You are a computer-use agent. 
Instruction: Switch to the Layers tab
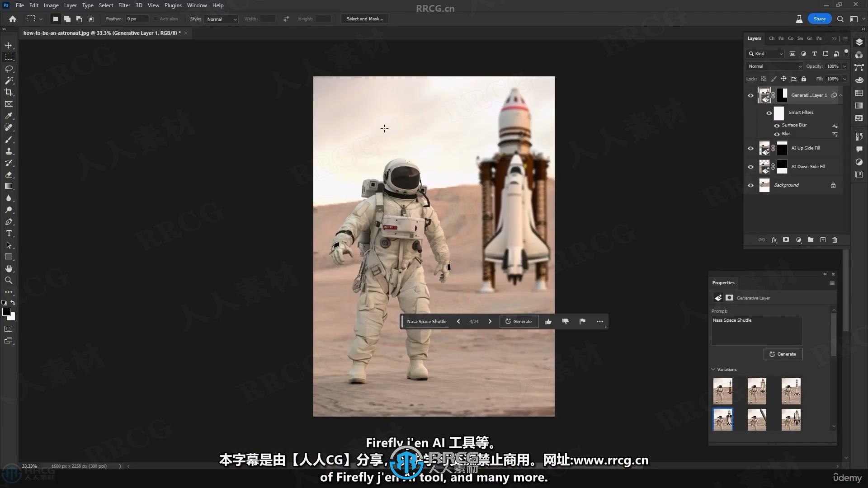coord(754,38)
